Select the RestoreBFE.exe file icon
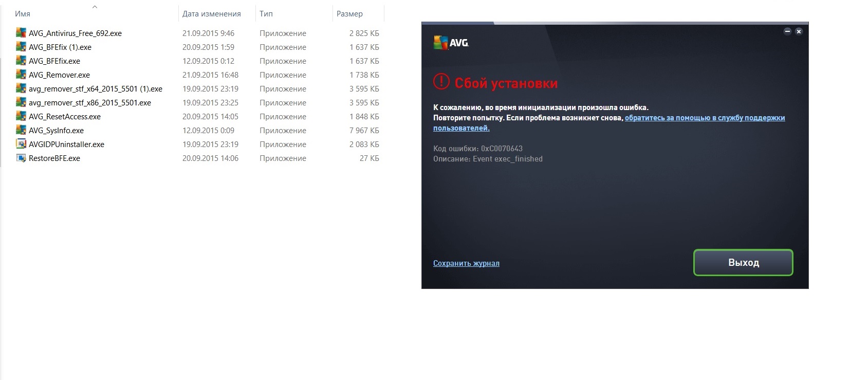Viewport: 868px width, 380px height. click(21, 158)
